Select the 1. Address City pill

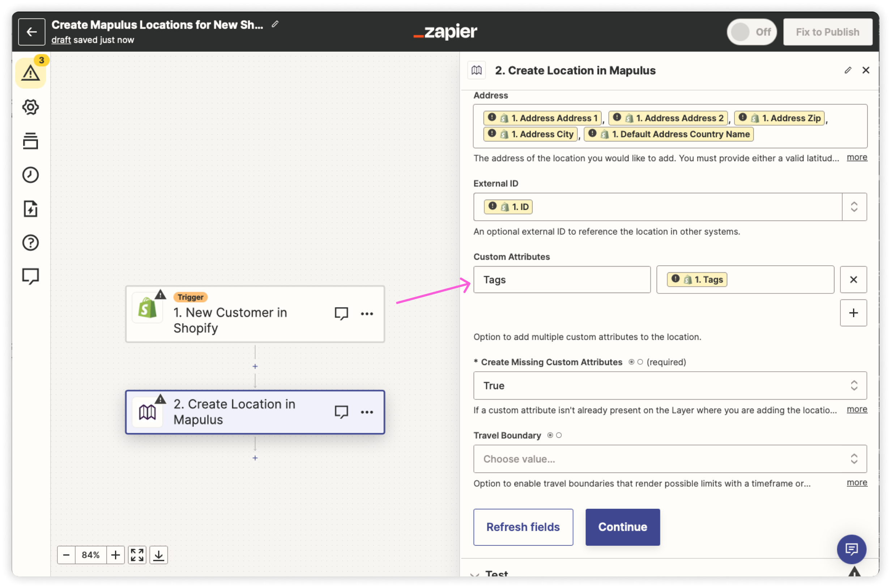[530, 134]
